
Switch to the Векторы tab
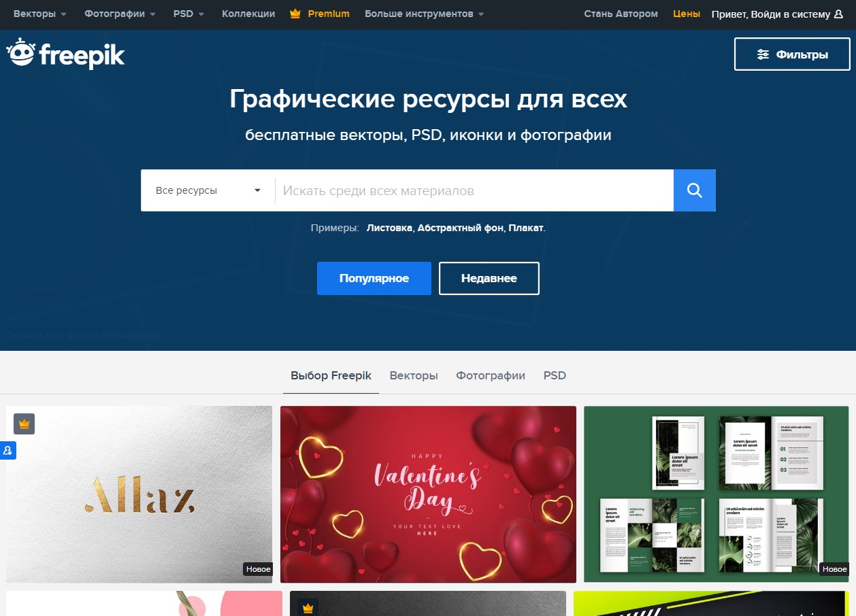pyautogui.click(x=414, y=375)
